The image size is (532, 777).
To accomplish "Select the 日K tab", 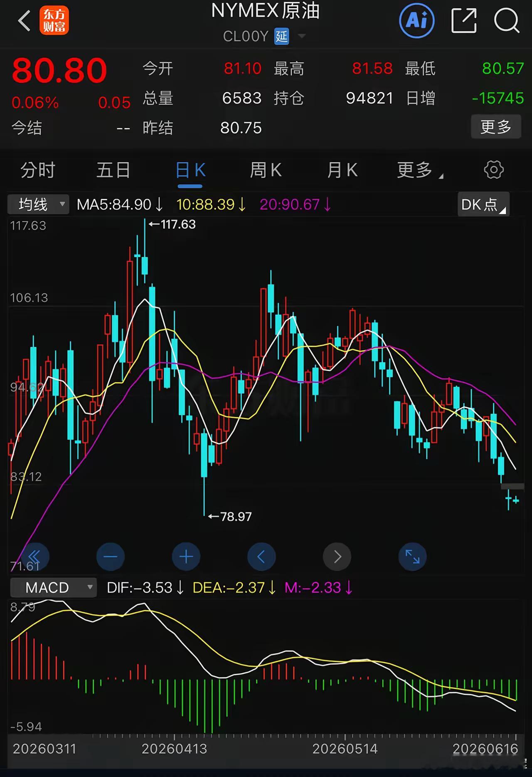I will [190, 170].
